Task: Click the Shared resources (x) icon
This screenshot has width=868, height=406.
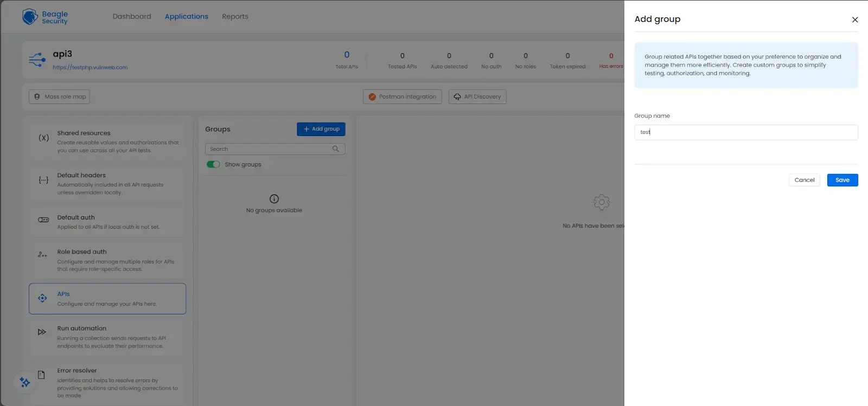Action: [43, 138]
